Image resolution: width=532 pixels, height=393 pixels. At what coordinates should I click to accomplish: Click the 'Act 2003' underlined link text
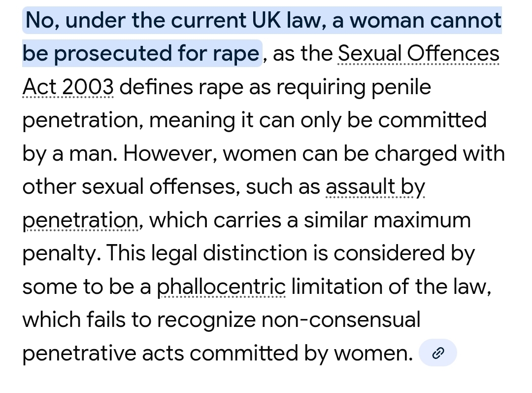point(68,87)
